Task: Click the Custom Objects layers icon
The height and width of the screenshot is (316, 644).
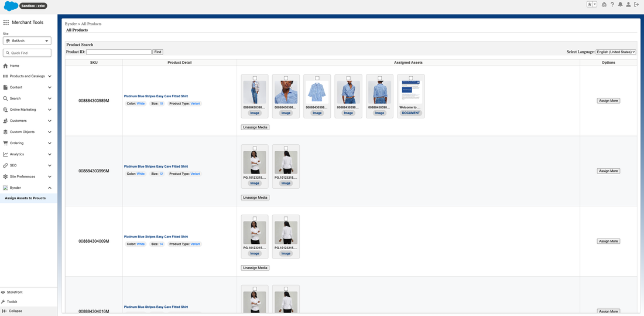Action: pos(5,132)
